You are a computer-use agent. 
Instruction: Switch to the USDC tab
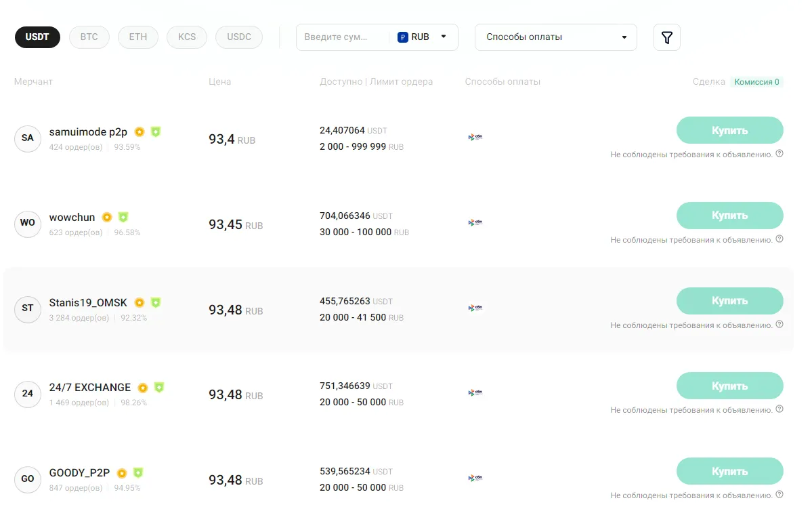[x=238, y=37]
